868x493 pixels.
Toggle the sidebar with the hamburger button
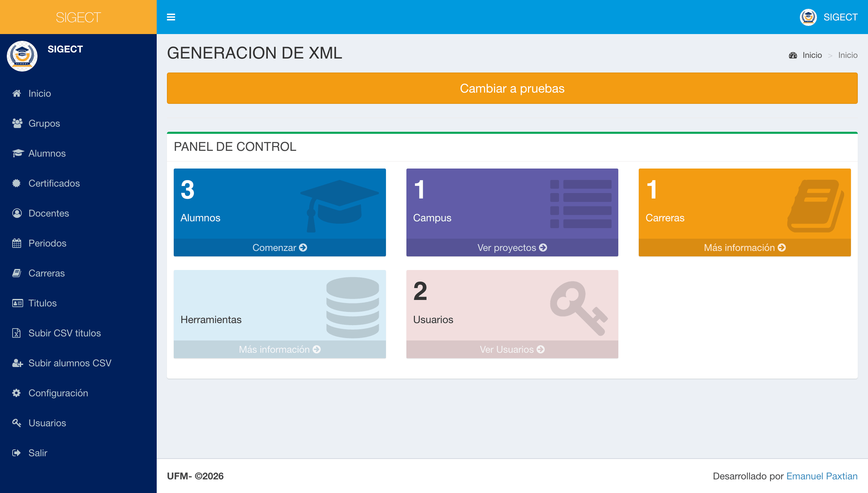coord(171,17)
